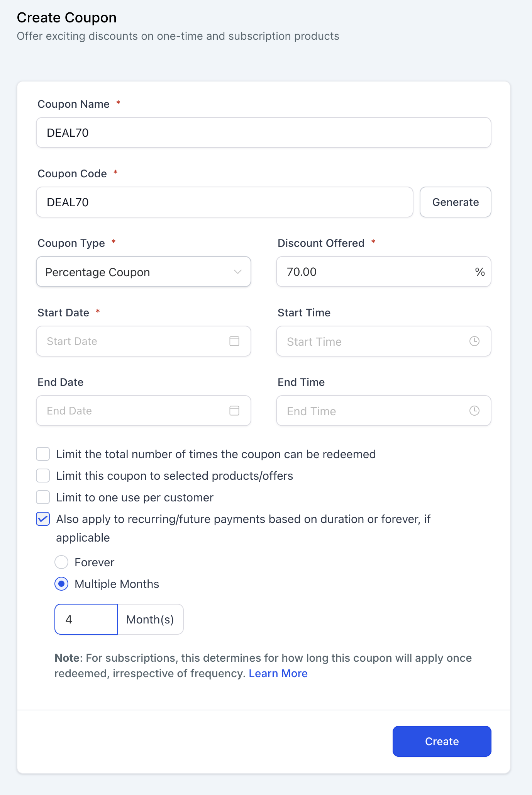Click the Create button

click(x=442, y=741)
